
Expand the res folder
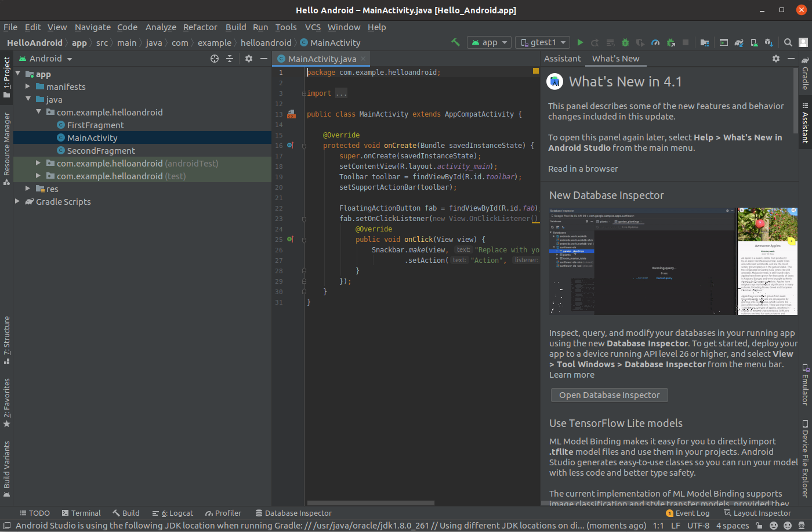28,189
